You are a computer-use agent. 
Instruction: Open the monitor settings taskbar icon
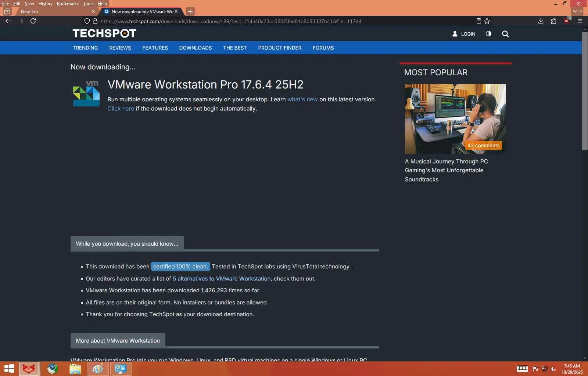[121, 369]
